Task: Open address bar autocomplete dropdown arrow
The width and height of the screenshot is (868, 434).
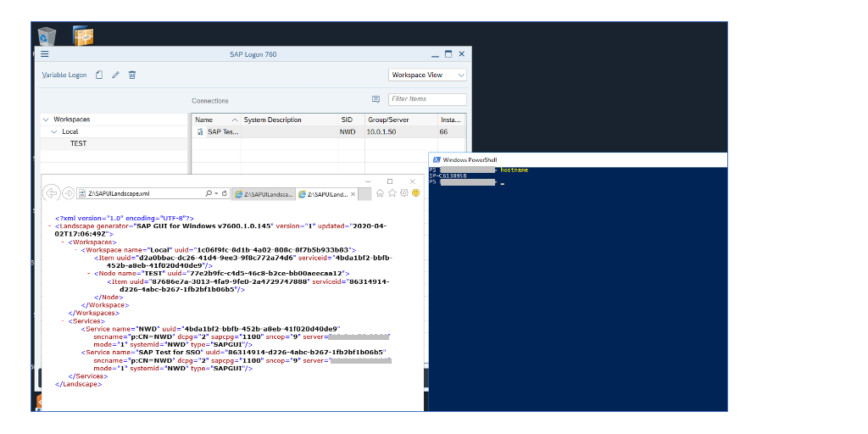Action: pos(216,194)
